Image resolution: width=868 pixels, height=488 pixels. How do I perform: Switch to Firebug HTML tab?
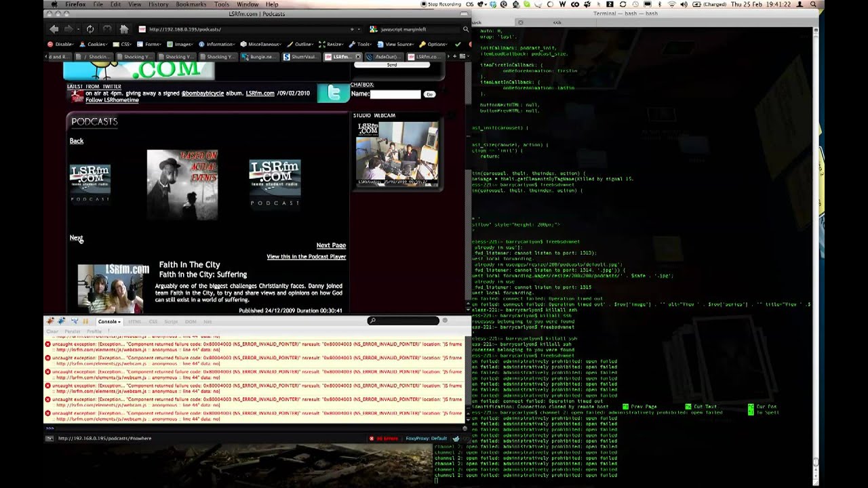pyautogui.click(x=134, y=321)
